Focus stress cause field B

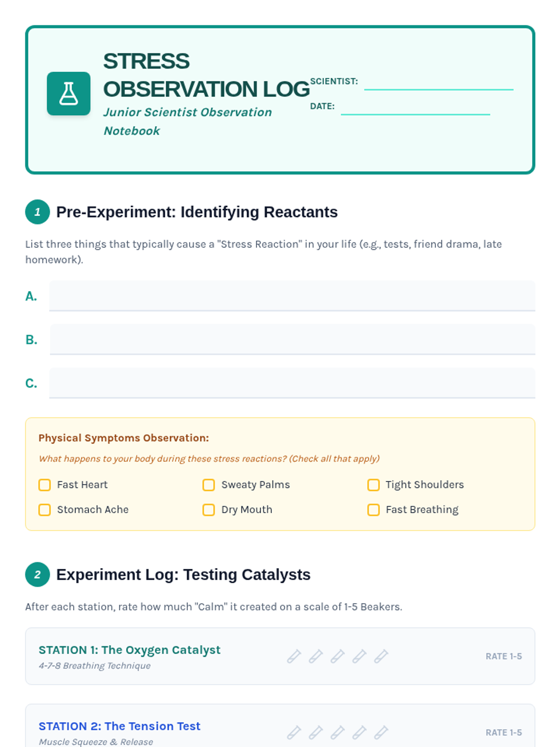pyautogui.click(x=292, y=339)
